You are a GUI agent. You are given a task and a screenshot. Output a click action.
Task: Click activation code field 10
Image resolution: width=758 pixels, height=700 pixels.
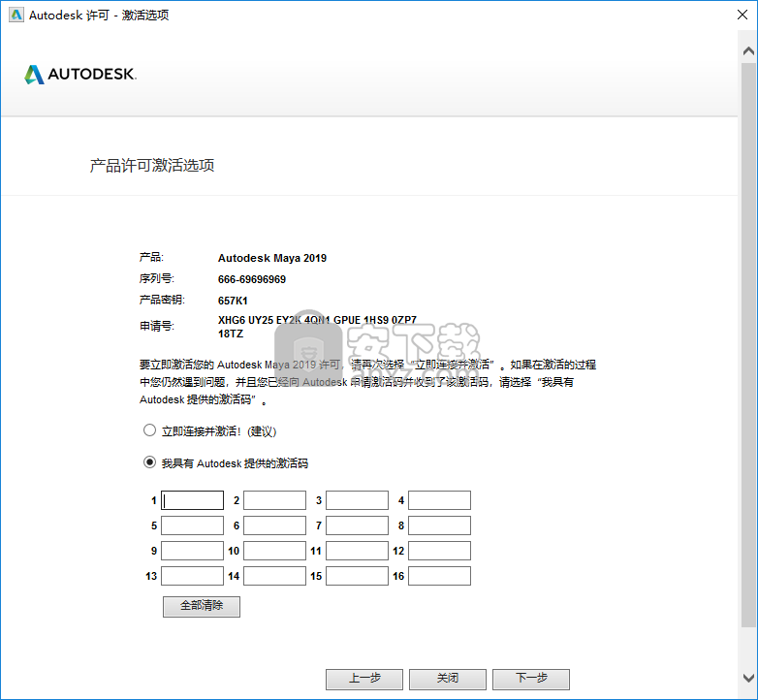pos(274,551)
